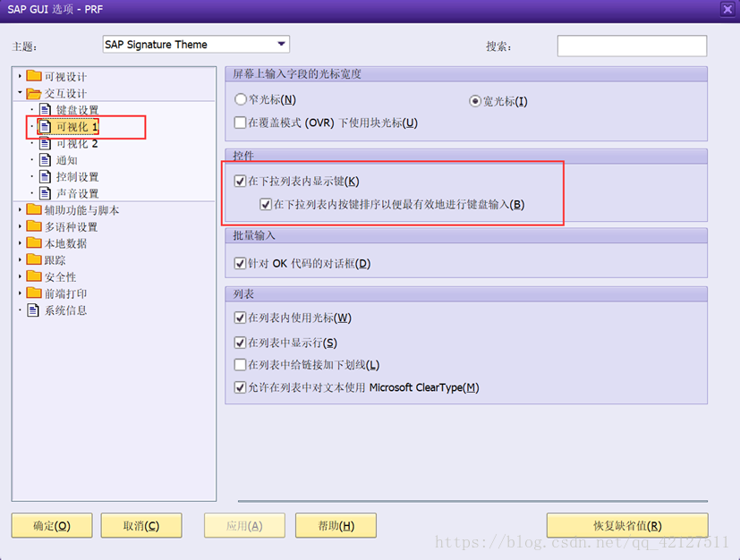Open 通知 label in the tree
740x560 pixels.
pyautogui.click(x=67, y=160)
